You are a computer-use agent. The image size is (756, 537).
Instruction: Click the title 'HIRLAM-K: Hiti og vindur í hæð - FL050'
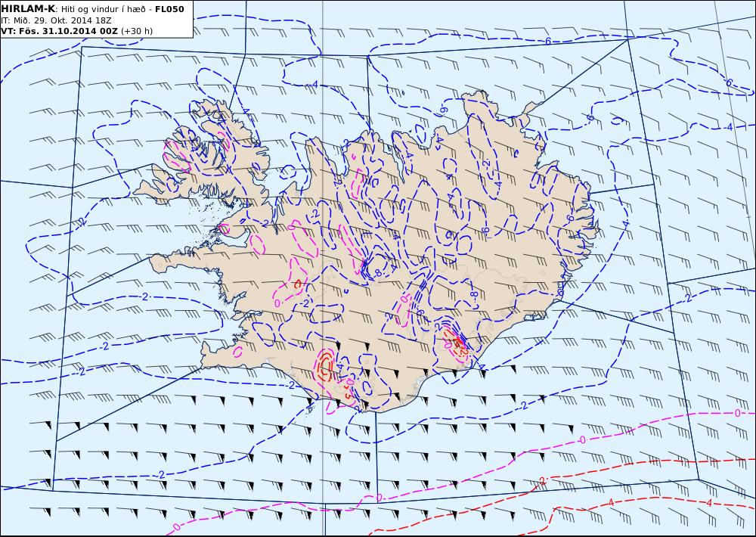[x=92, y=9]
